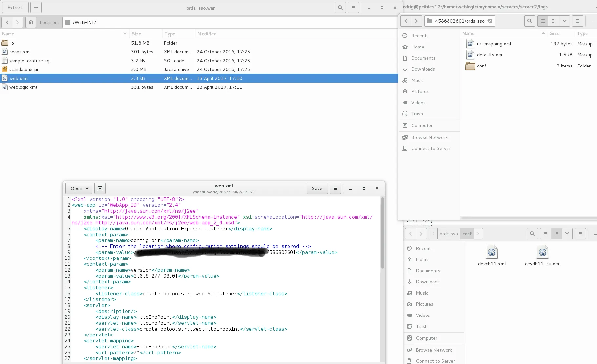Clear the path field in upper browser
597x364 pixels.
tap(490, 21)
